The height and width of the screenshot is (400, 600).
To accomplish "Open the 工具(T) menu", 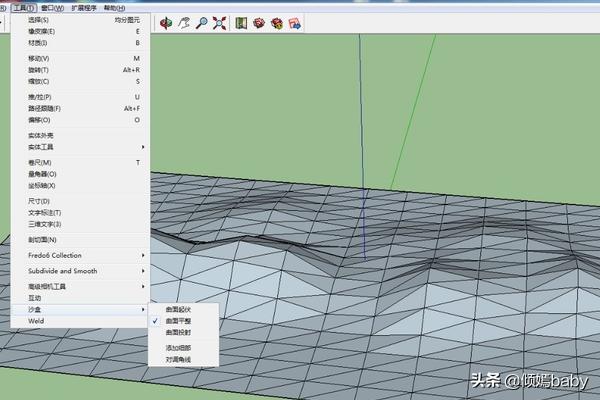I will [24, 8].
